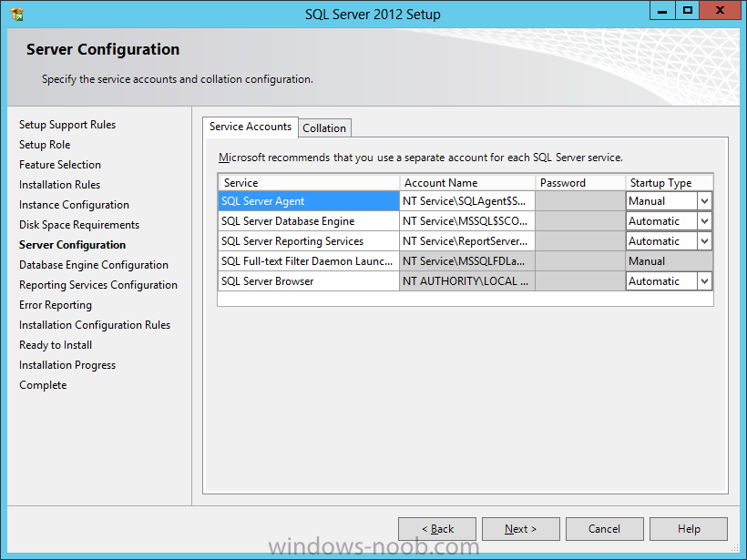Click Complete step in sidebar
The width and height of the screenshot is (747, 560).
point(43,385)
